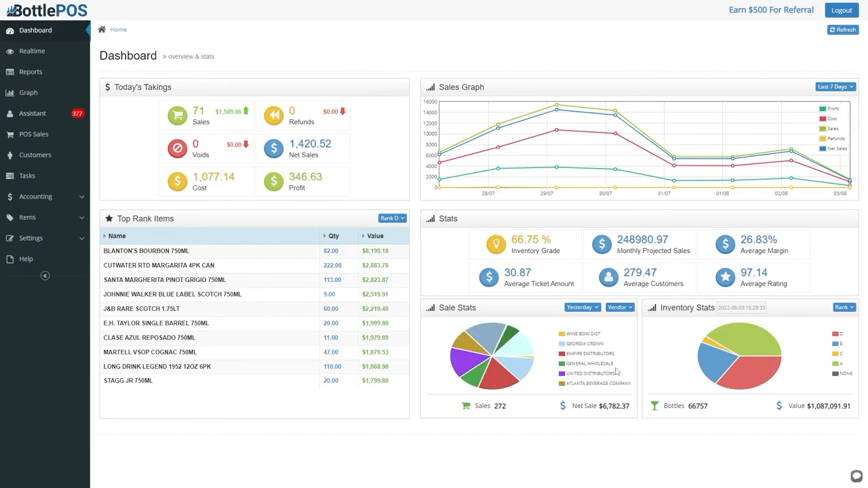Click Average Ticket Amount dollar icon
Image resolution: width=868 pixels, height=488 pixels.
(489, 277)
